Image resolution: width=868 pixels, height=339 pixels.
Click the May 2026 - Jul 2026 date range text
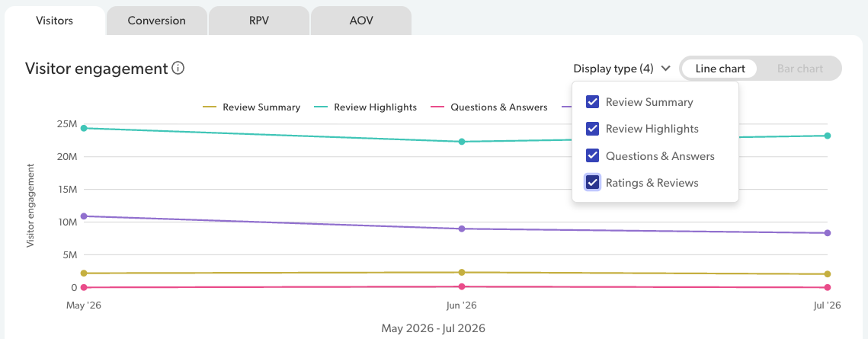click(x=434, y=328)
